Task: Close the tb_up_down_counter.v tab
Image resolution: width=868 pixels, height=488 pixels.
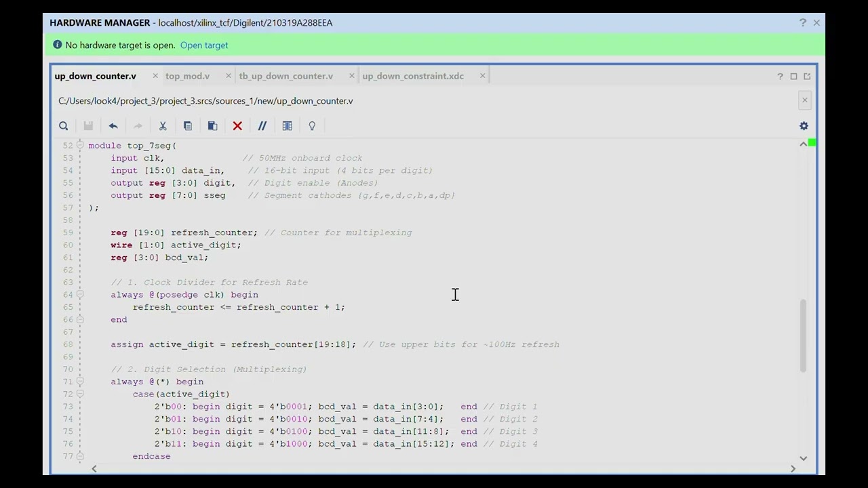Action: (x=352, y=76)
